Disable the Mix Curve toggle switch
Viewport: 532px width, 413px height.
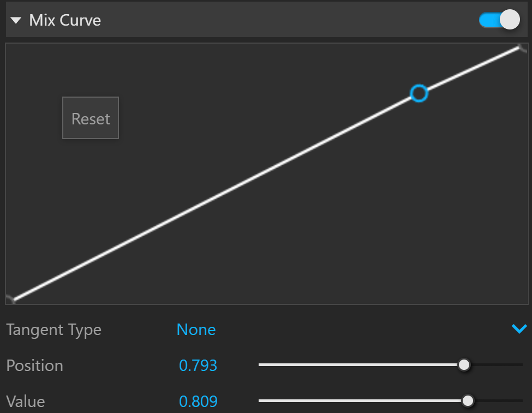499,20
